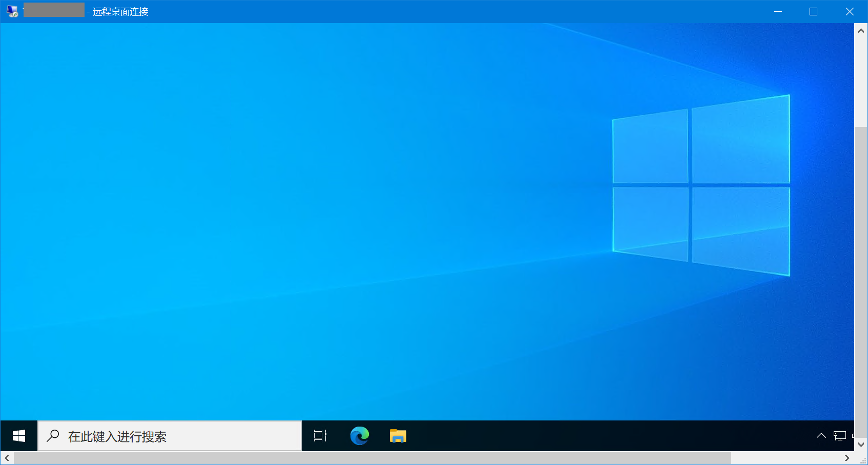Click the window resize grip corner
Image resolution: width=868 pixels, height=465 pixels.
(x=863, y=460)
